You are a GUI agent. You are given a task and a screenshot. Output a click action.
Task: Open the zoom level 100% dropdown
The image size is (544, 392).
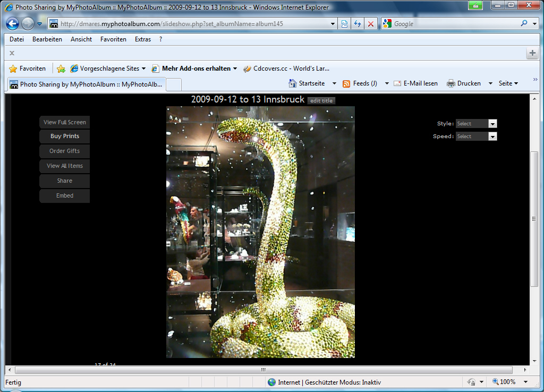(525, 382)
